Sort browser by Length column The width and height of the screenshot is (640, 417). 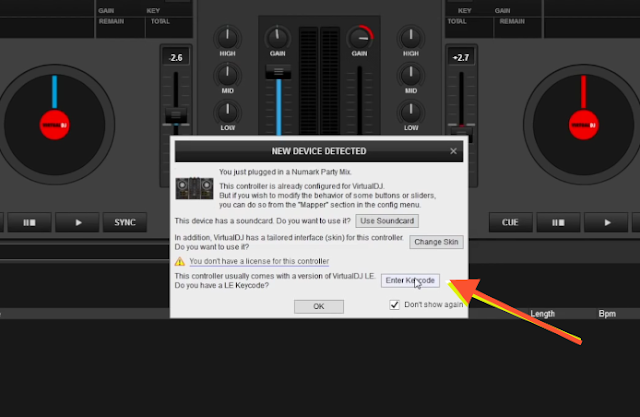tap(542, 314)
